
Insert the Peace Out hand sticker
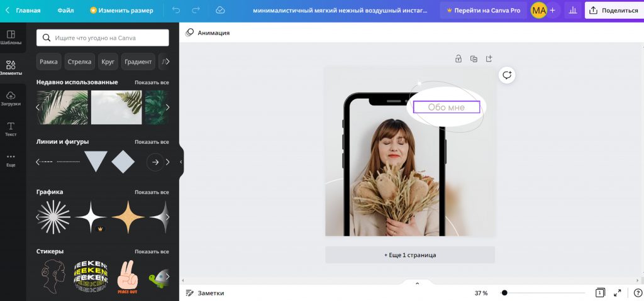127,276
